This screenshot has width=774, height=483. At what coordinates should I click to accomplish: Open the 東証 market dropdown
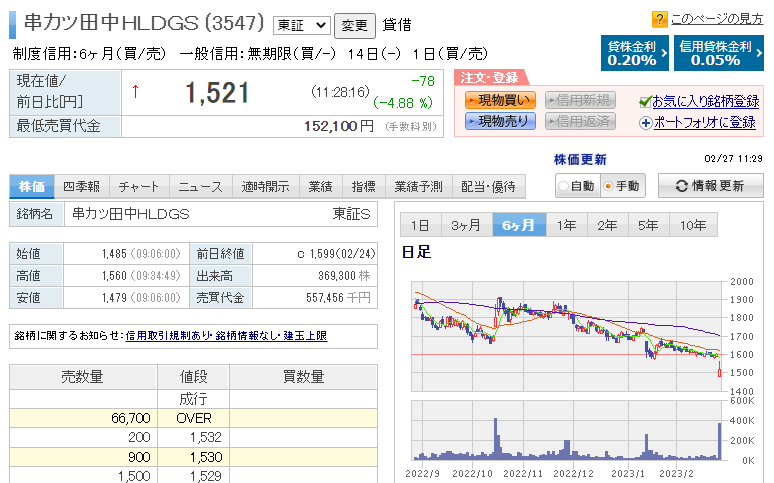(x=302, y=25)
